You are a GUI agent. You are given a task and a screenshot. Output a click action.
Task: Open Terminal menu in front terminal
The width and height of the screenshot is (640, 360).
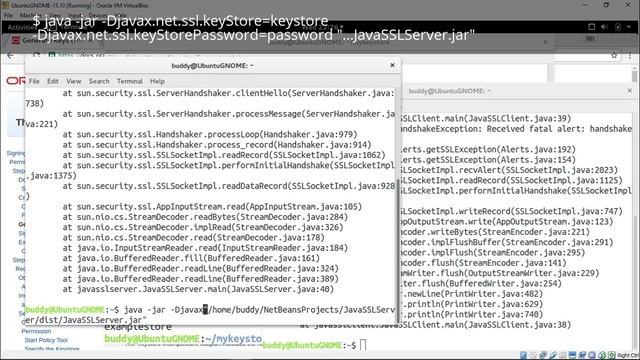[130, 81]
